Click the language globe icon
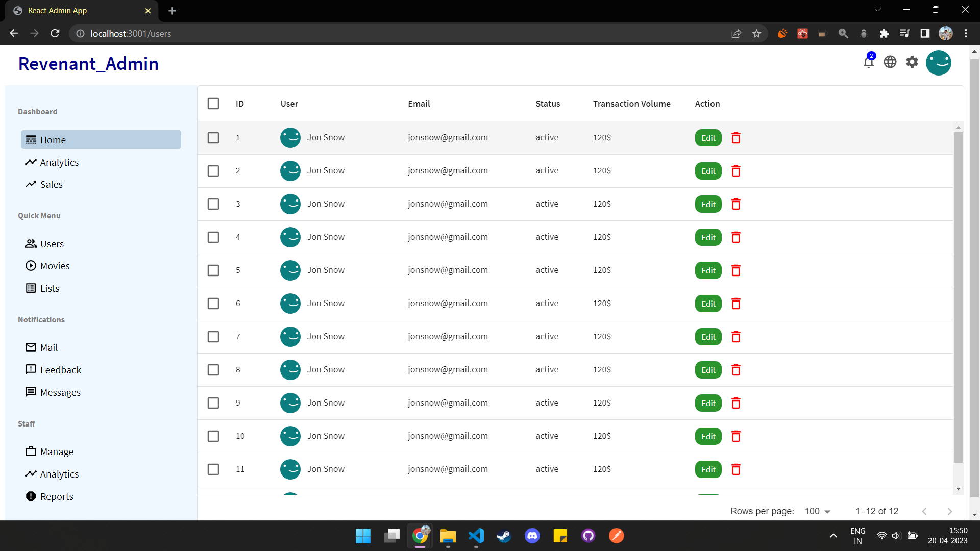 click(890, 62)
